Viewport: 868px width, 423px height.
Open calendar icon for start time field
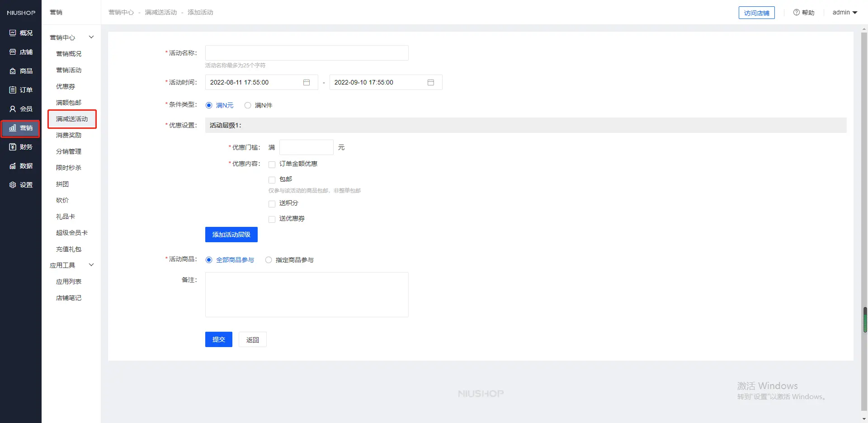point(307,82)
